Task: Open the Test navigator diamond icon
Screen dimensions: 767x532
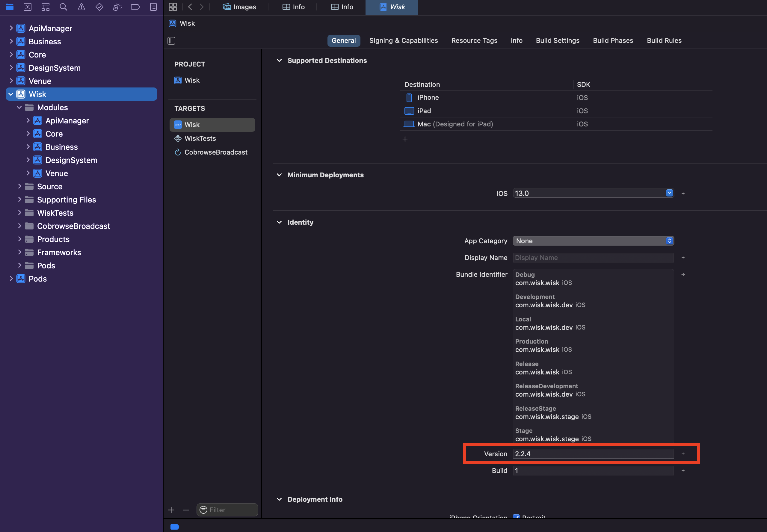Action: tap(99, 7)
